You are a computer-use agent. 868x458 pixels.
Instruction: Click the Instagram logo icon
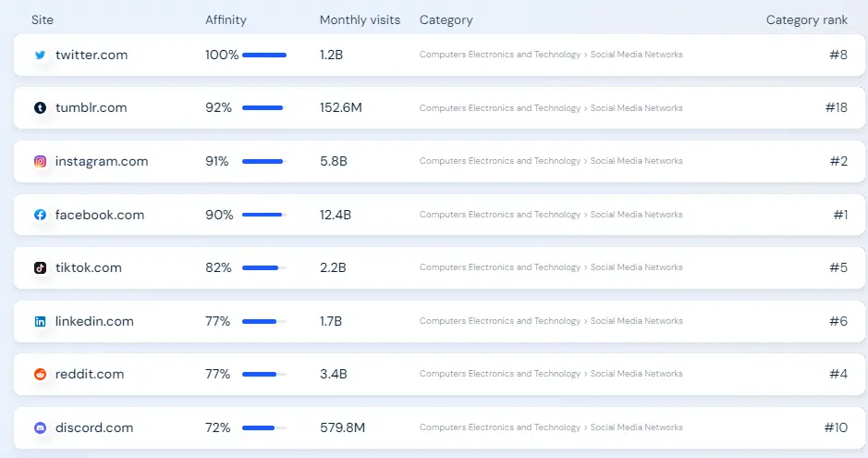[x=40, y=161]
